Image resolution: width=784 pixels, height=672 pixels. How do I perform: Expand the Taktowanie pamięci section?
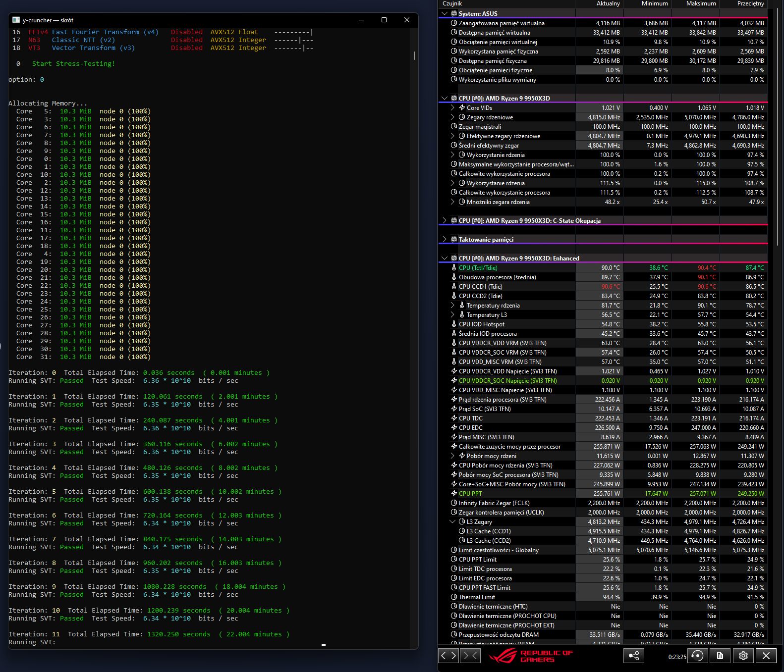pos(445,240)
